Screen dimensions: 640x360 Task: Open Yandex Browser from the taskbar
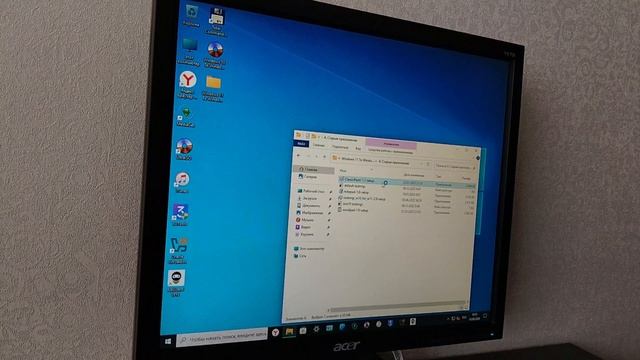pyautogui.click(x=276, y=333)
